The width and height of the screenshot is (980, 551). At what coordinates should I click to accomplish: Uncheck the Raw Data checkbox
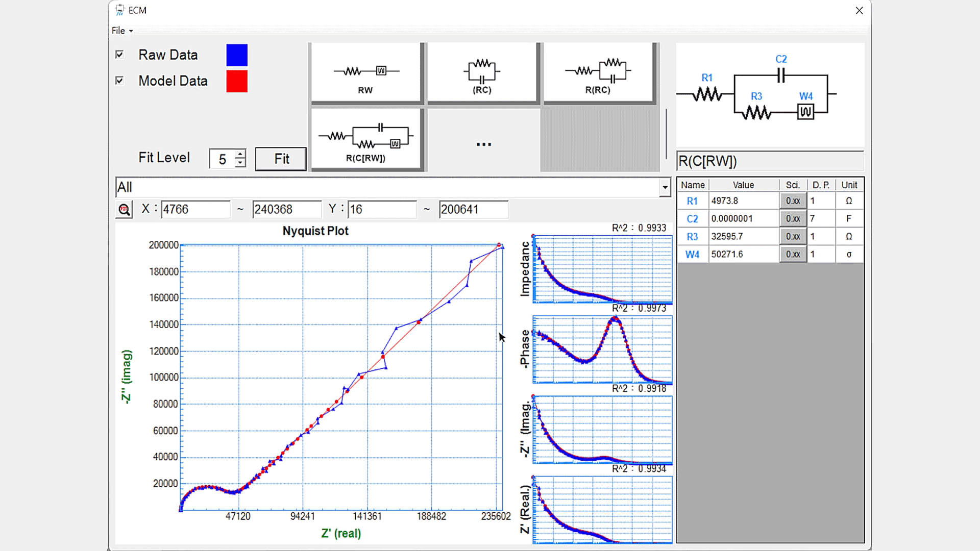coord(119,55)
